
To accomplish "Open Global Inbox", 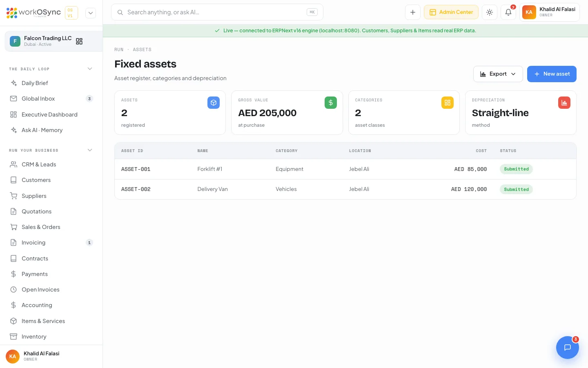I will coord(51,99).
